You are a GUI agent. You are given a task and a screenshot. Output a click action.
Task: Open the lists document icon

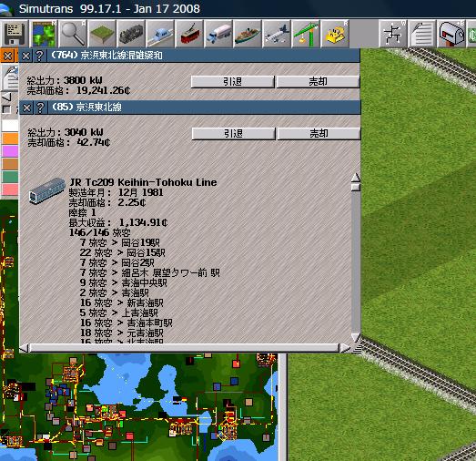422,34
